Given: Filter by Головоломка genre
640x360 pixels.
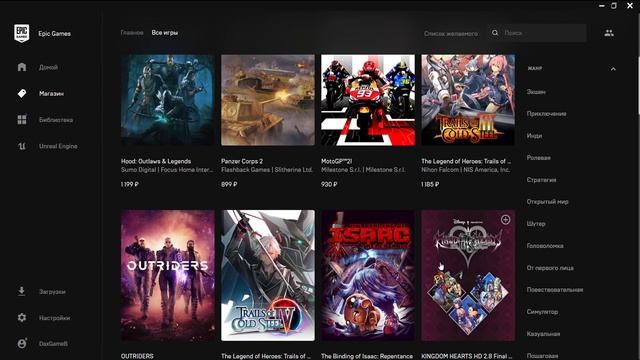Looking at the screenshot, I should [x=545, y=246].
